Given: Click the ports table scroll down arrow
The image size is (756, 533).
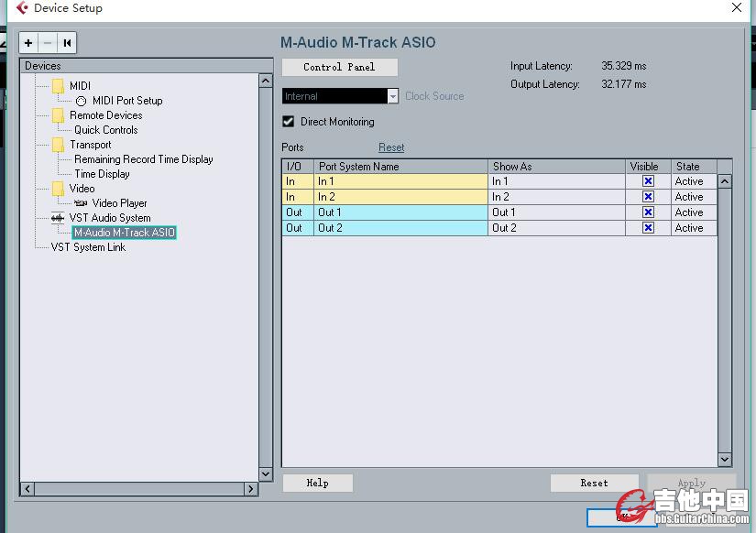Looking at the screenshot, I should pos(724,460).
